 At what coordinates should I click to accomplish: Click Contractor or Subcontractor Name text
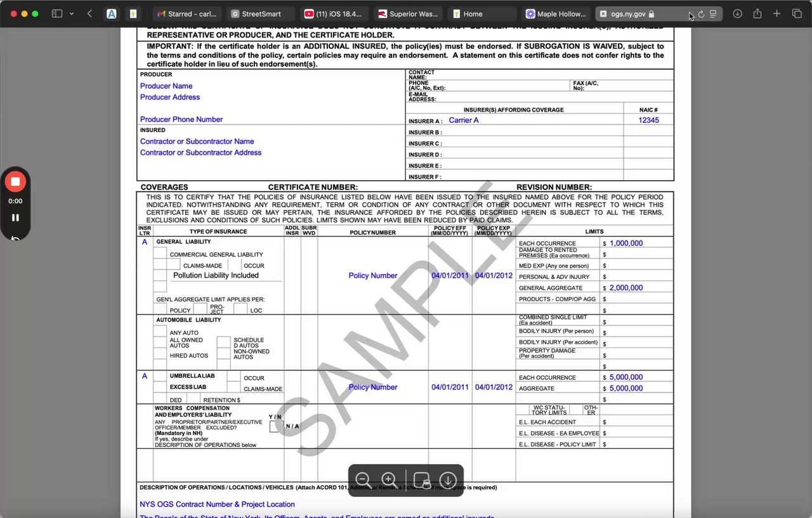click(197, 141)
